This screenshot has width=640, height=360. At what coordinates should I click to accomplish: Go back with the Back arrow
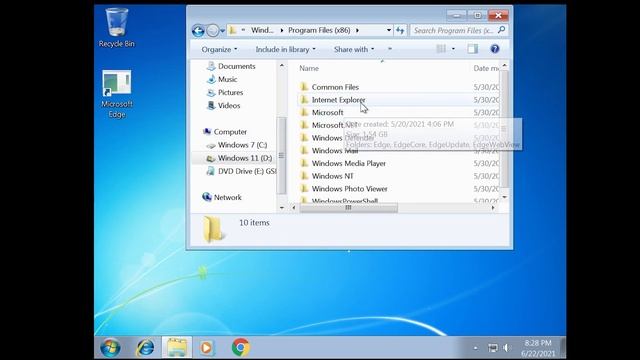point(198,31)
